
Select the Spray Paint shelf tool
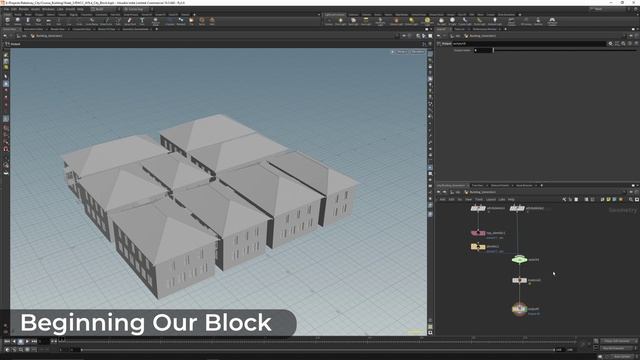[x=130, y=21]
